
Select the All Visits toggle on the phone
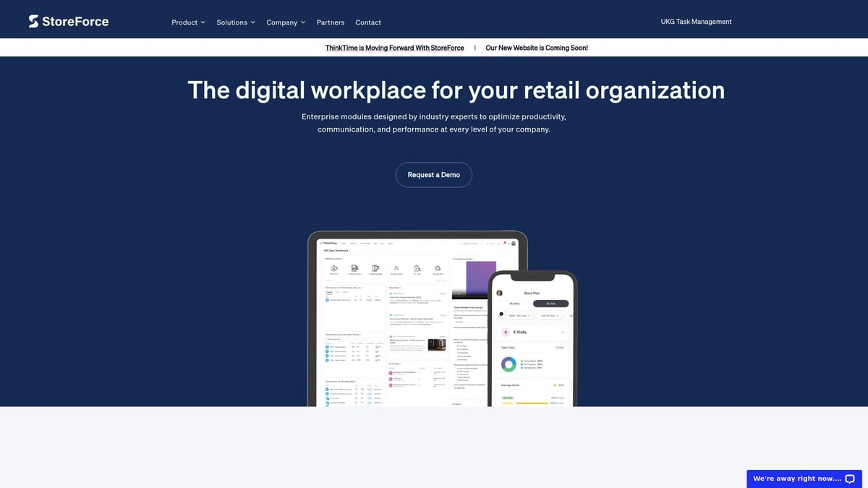551,303
